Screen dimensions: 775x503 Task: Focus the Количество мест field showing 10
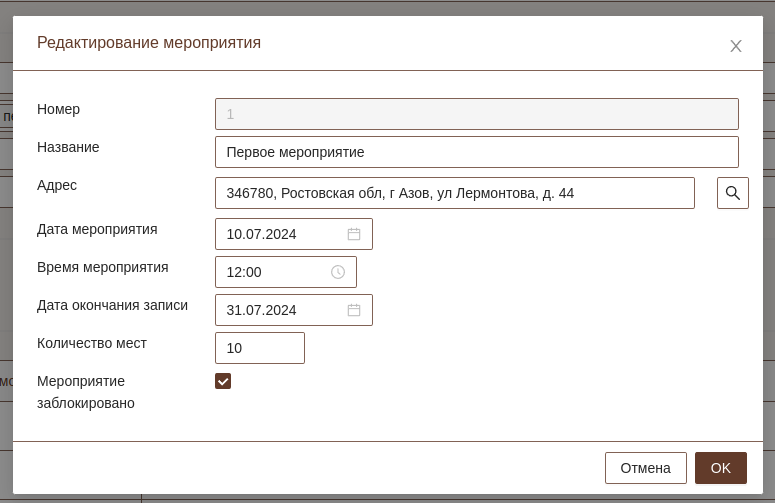pyautogui.click(x=259, y=348)
